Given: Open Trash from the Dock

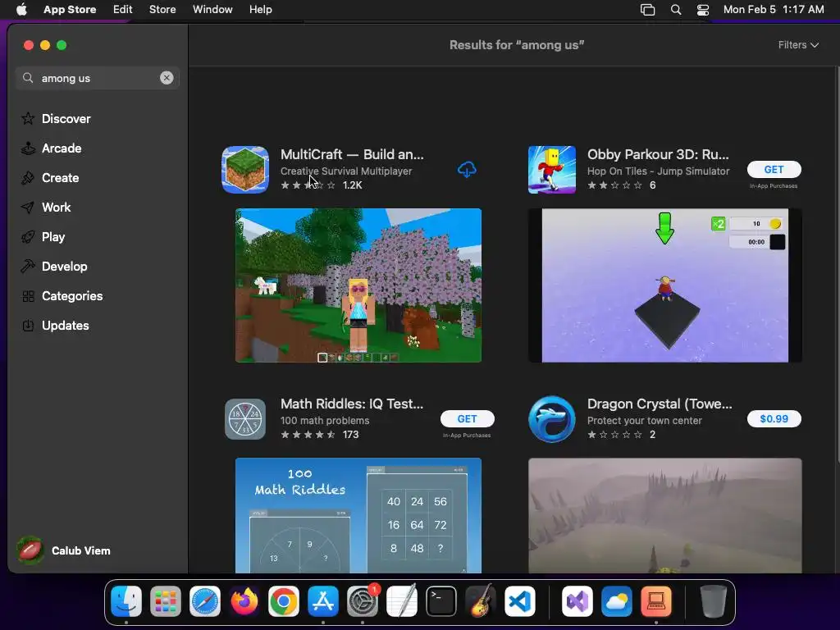Looking at the screenshot, I should (714, 601).
